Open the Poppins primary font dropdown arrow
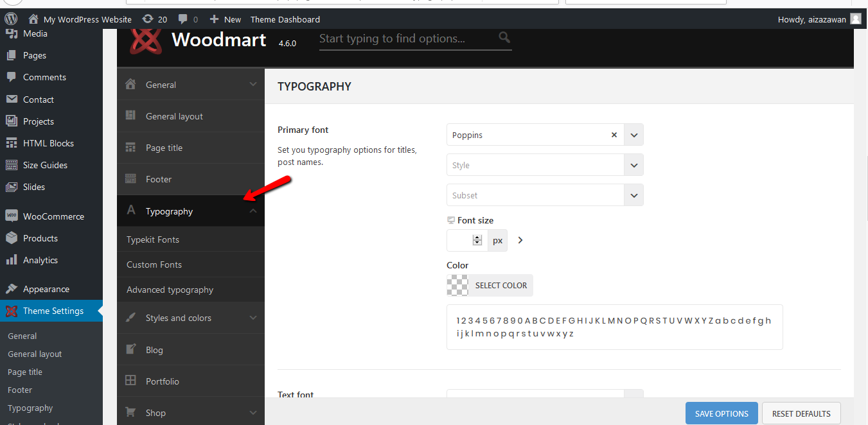 click(x=633, y=135)
